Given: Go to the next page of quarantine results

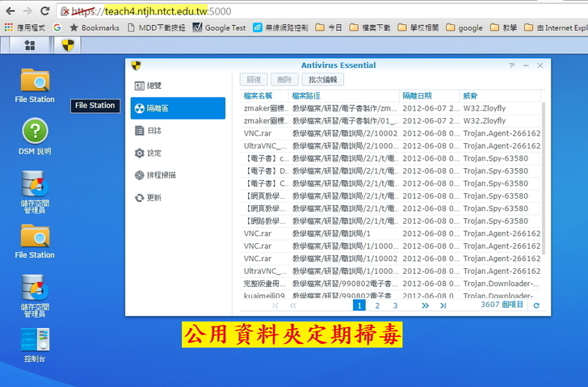Looking at the screenshot, I should [x=426, y=305].
